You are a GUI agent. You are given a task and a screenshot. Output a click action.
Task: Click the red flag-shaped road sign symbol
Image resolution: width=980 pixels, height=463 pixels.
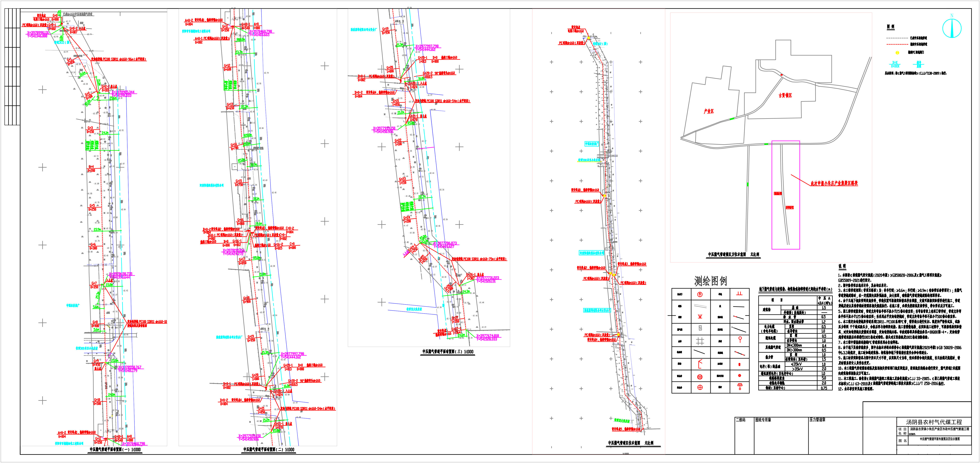(x=700, y=364)
